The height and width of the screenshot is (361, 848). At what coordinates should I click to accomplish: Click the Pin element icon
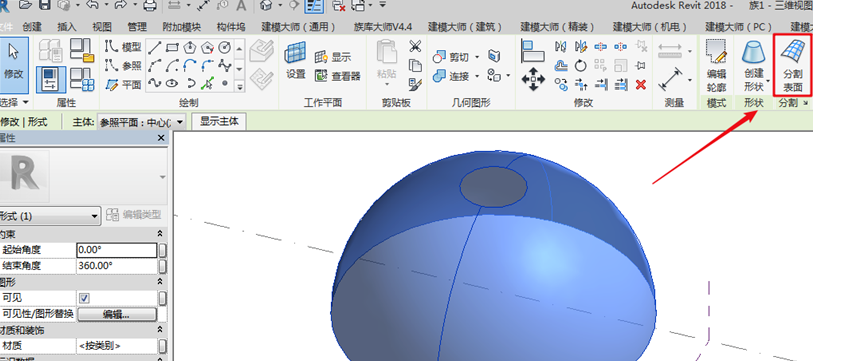(641, 65)
